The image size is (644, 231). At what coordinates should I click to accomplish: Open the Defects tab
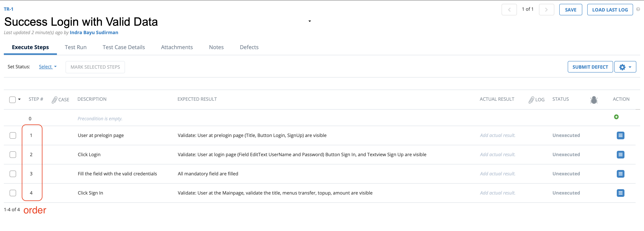[249, 47]
